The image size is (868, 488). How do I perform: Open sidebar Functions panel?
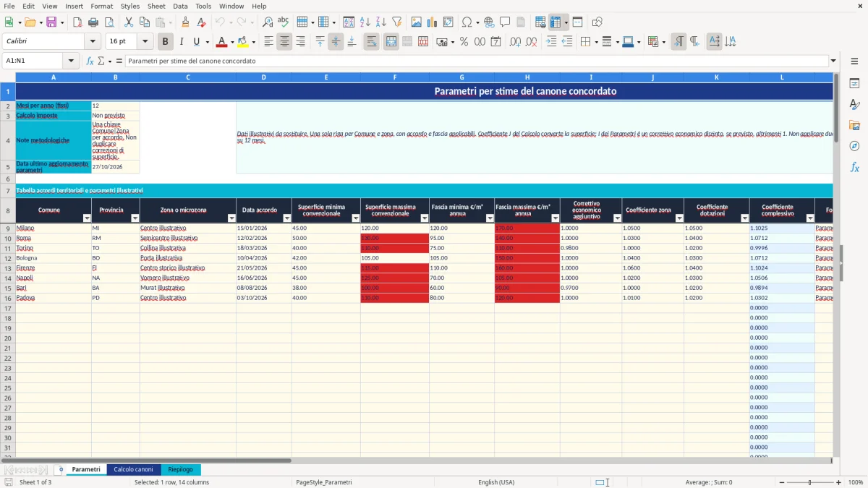[854, 167]
